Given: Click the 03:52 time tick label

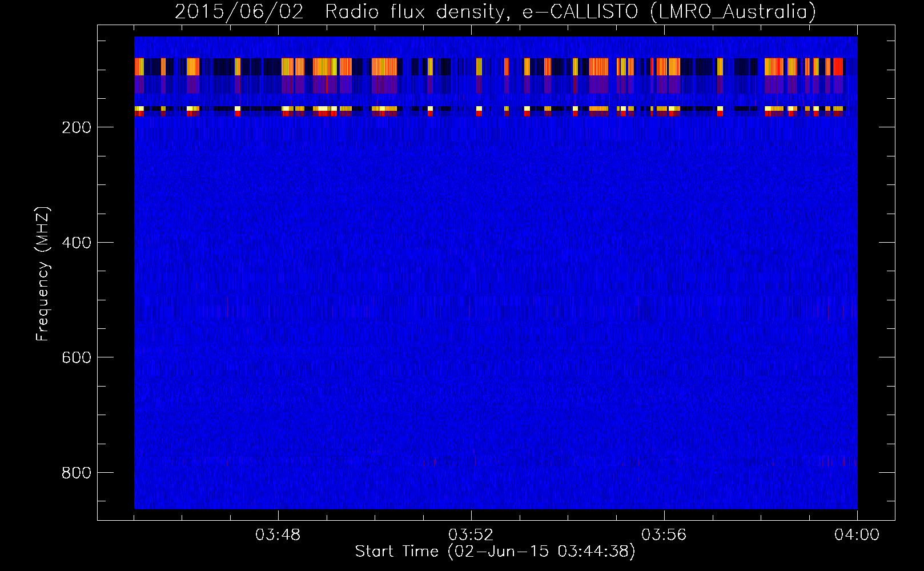Looking at the screenshot, I should click(471, 535).
